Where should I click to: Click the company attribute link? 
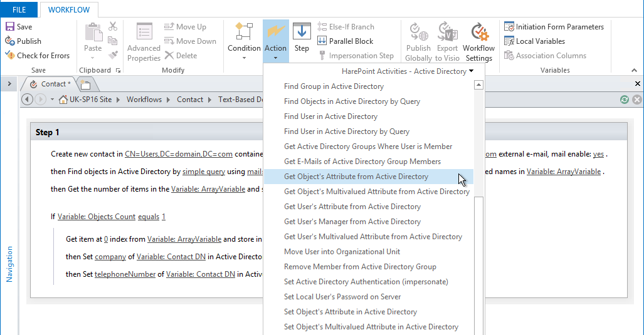pos(110,257)
